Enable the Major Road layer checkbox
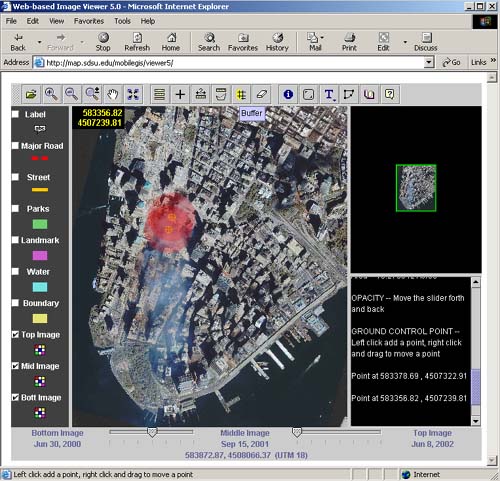This screenshot has width=500, height=481. coord(15,146)
